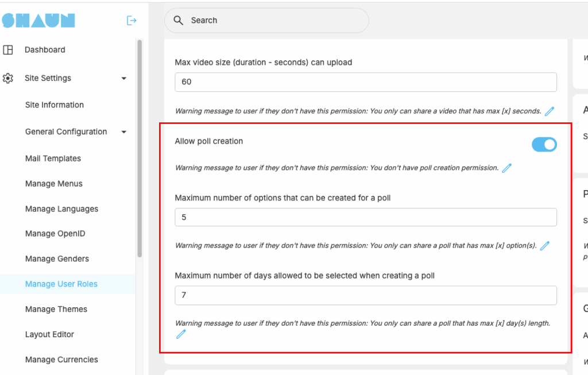Click the maximum poll options input field

coord(365,217)
